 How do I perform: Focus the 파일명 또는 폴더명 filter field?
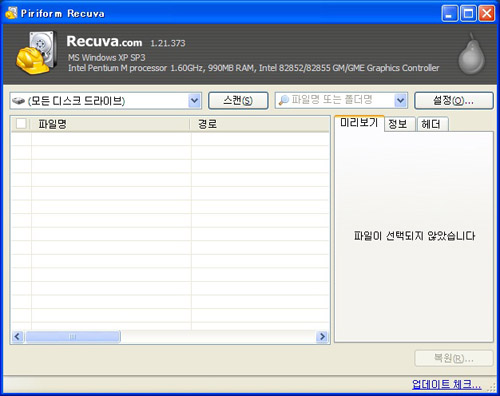(x=341, y=100)
